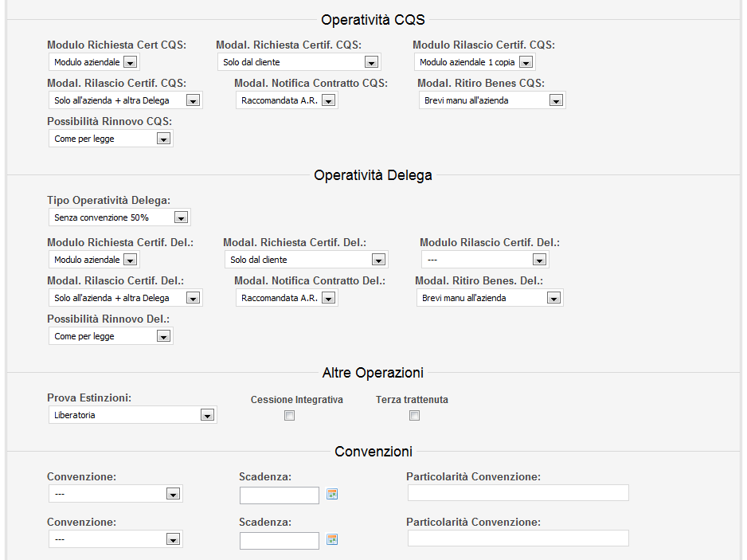Screen dimensions: 747x560
Task: Open Modal. Notifica Contratto CQS dropdown
Action: coord(287,100)
